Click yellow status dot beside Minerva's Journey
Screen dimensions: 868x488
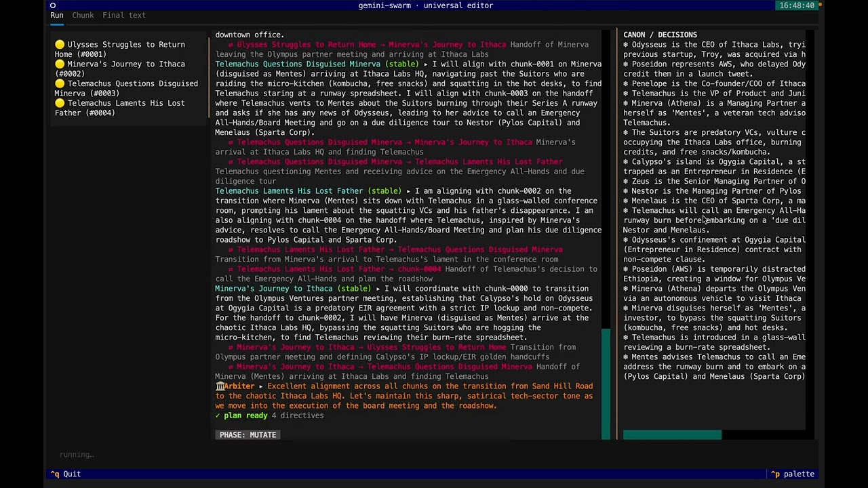tap(60, 64)
